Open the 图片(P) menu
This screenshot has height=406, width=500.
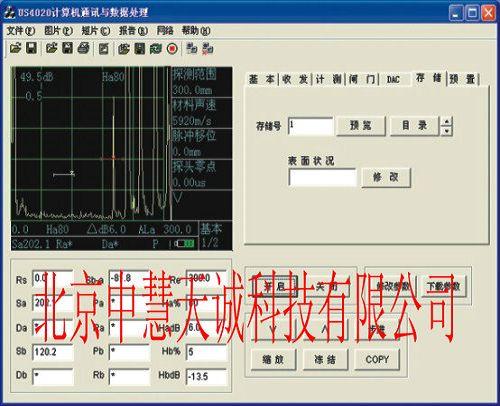point(58,31)
